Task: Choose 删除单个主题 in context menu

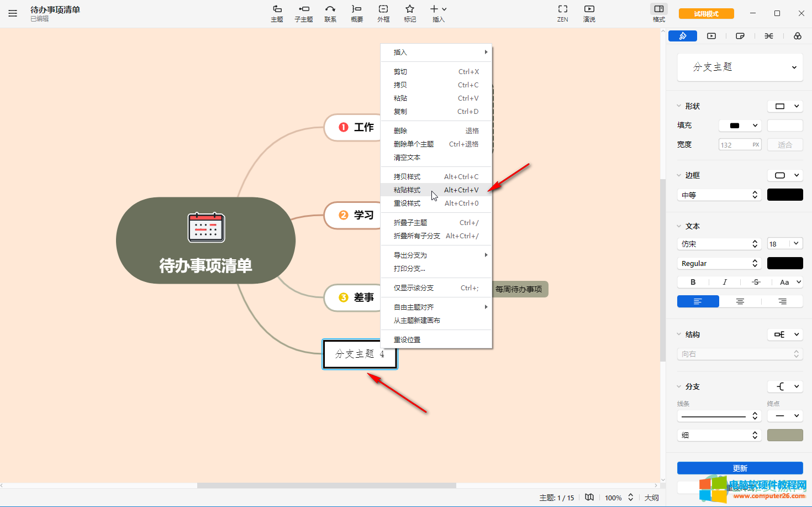Action: point(436,144)
